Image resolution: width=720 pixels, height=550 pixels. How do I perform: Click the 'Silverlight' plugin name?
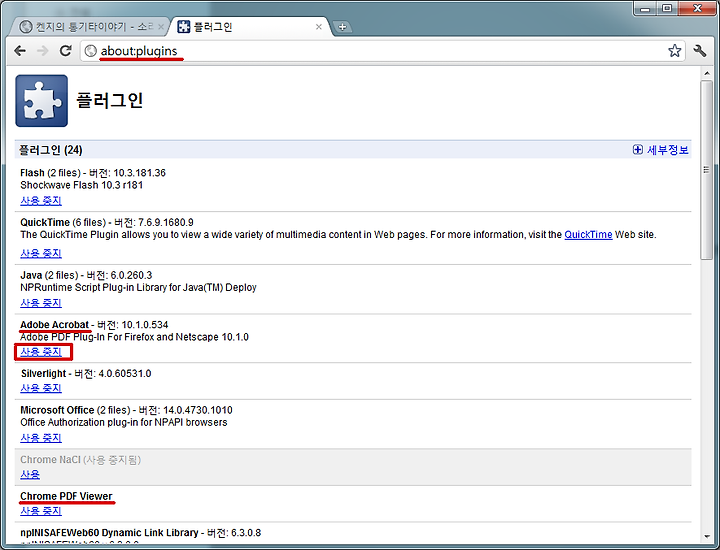pyautogui.click(x=43, y=374)
